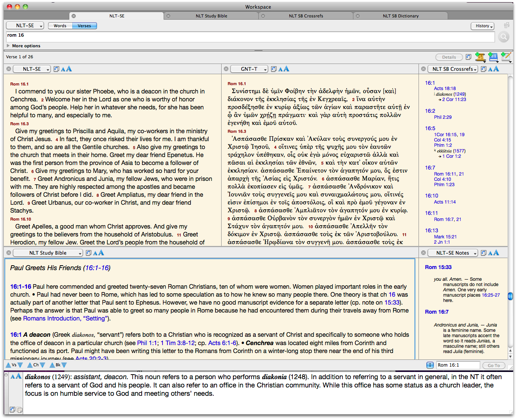Open the NLT-SE search text dropdown

[x=25, y=25]
